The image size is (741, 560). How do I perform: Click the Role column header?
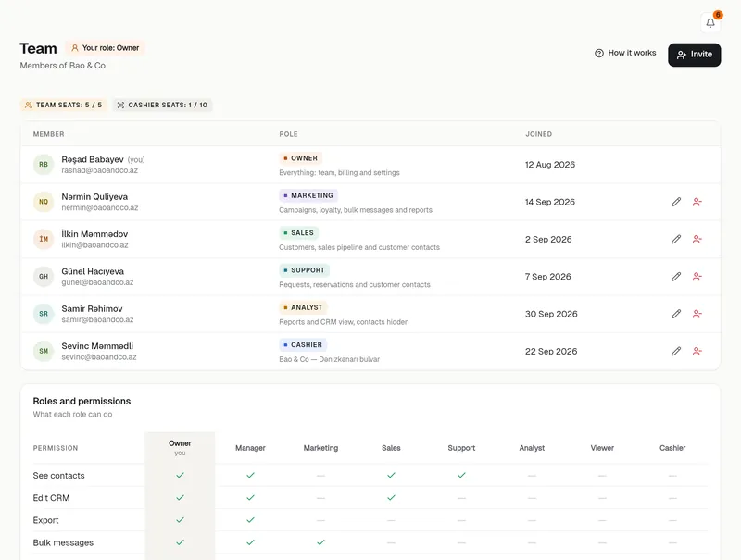click(x=288, y=134)
